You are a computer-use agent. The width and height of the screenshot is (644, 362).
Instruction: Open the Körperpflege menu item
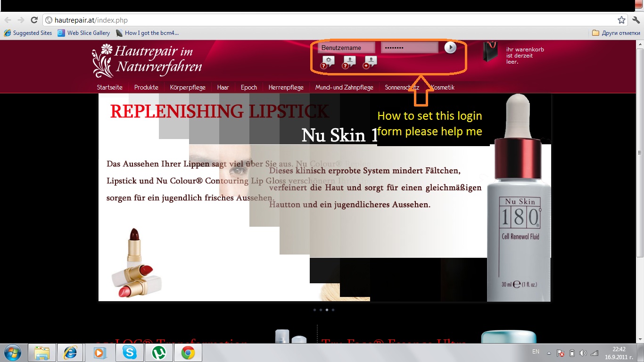click(x=188, y=87)
